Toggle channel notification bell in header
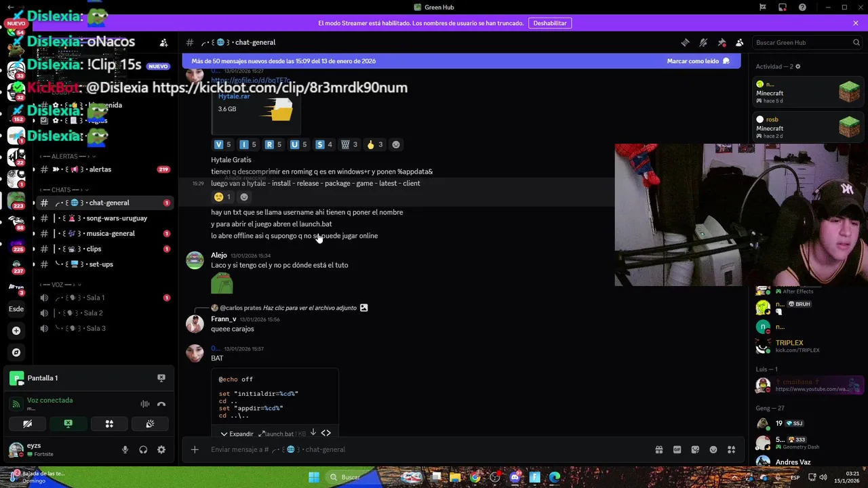868x488 pixels. [703, 42]
